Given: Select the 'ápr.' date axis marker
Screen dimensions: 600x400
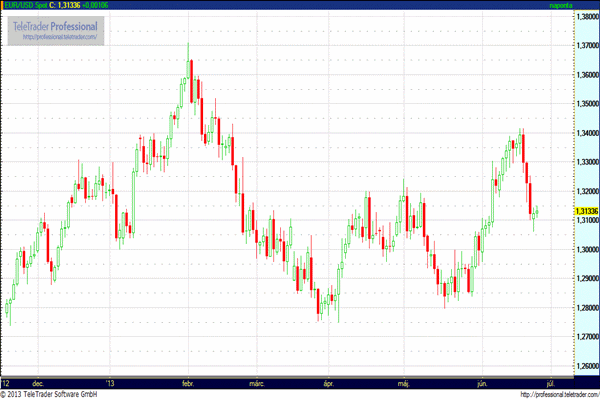Looking at the screenshot, I should (x=327, y=383).
